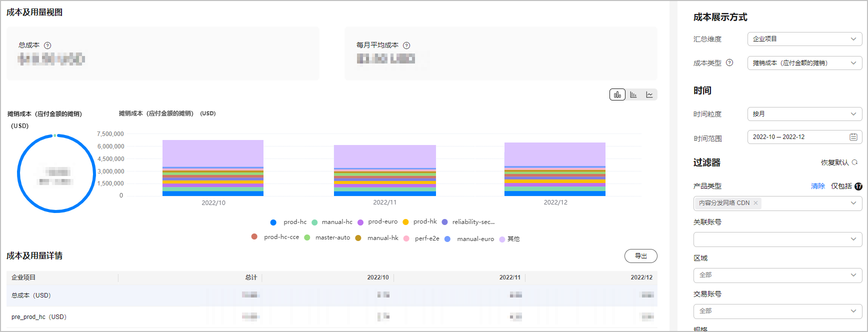The width and height of the screenshot is (868, 332).
Task: Expand the 区域 全部 dropdown
Action: click(777, 275)
